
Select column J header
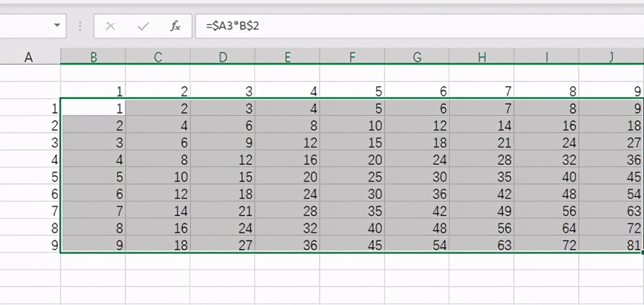(x=611, y=57)
